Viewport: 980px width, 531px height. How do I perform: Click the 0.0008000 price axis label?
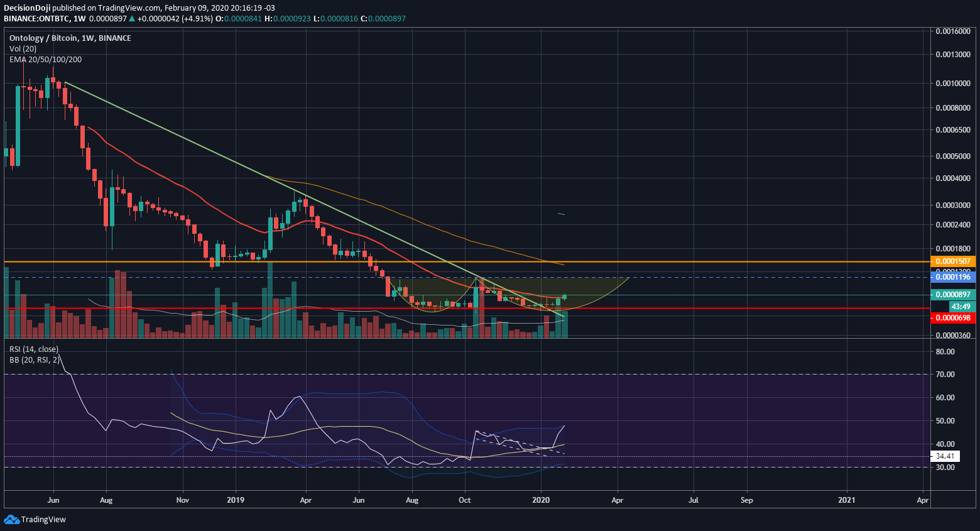[953, 108]
